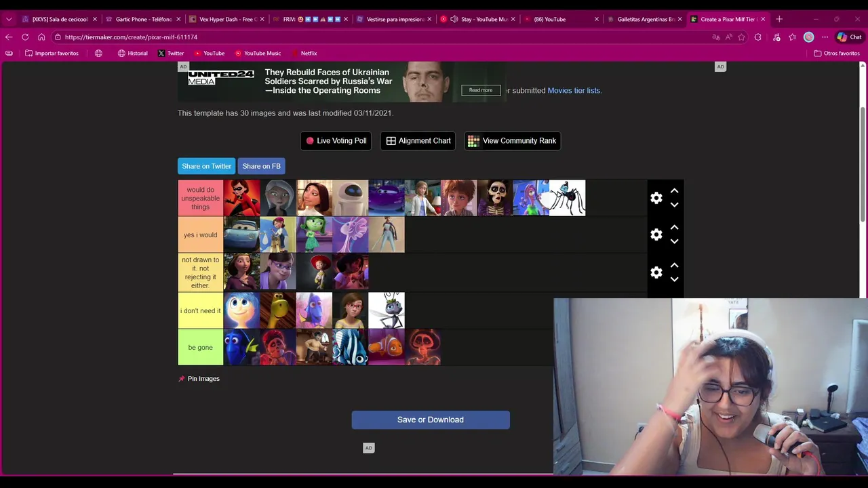Open the Copilot Chat button
The height and width of the screenshot is (488, 868).
849,37
